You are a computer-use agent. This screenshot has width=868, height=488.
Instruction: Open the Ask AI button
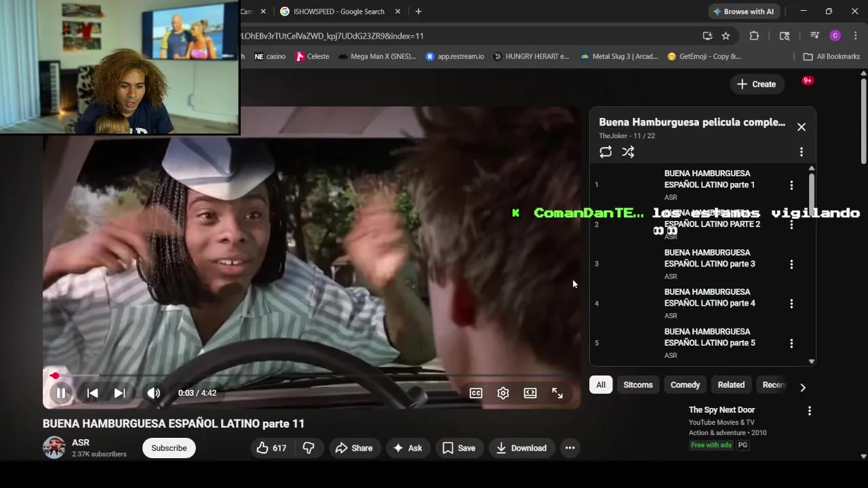(x=407, y=448)
